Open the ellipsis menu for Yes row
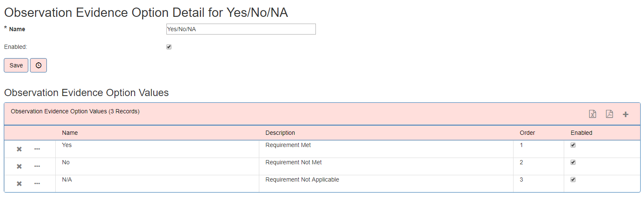Viewport: 644px width, 198px height. 37,149
